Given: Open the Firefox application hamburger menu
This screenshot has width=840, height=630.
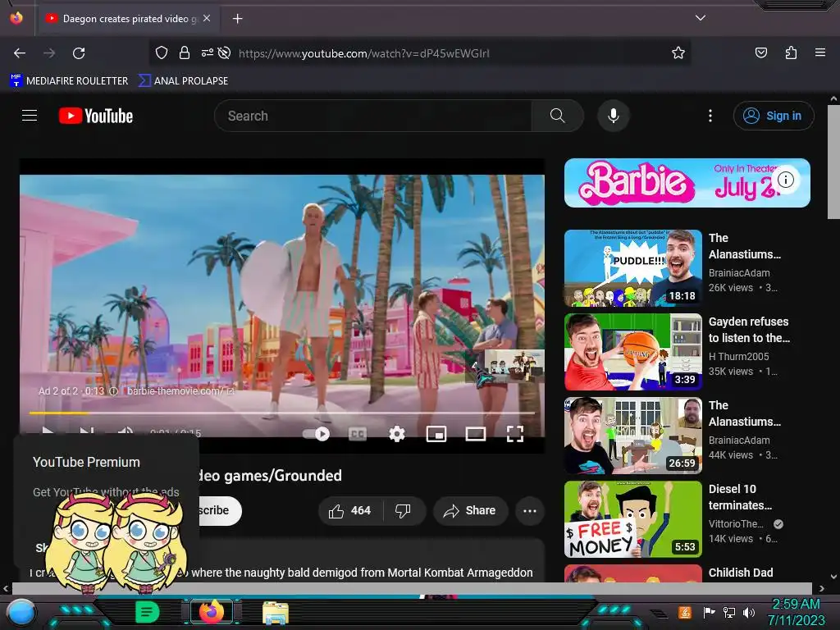Looking at the screenshot, I should coord(819,52).
